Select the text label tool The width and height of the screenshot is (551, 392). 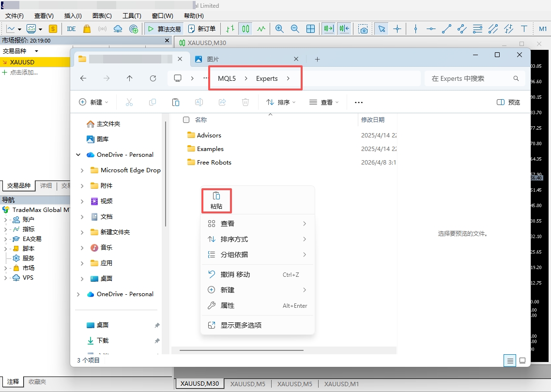(523, 29)
